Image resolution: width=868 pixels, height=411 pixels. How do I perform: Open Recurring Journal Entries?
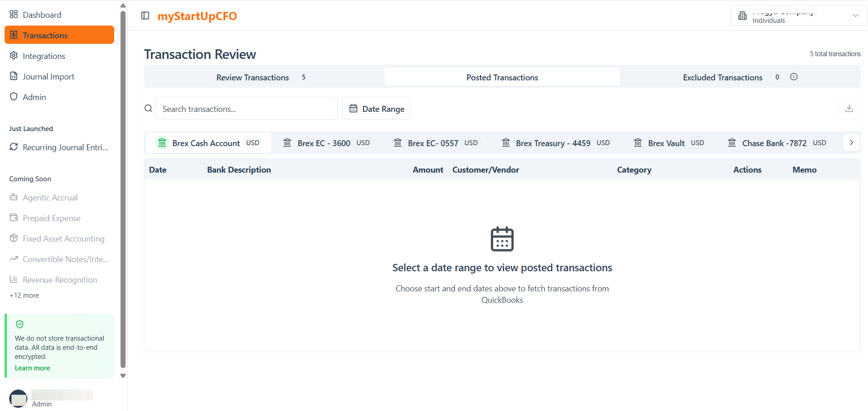tap(59, 147)
